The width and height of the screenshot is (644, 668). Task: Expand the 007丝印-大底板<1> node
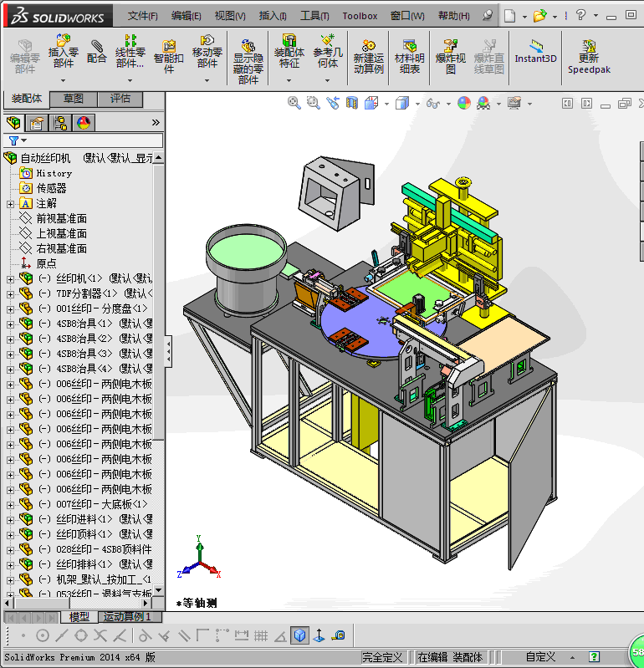10,505
